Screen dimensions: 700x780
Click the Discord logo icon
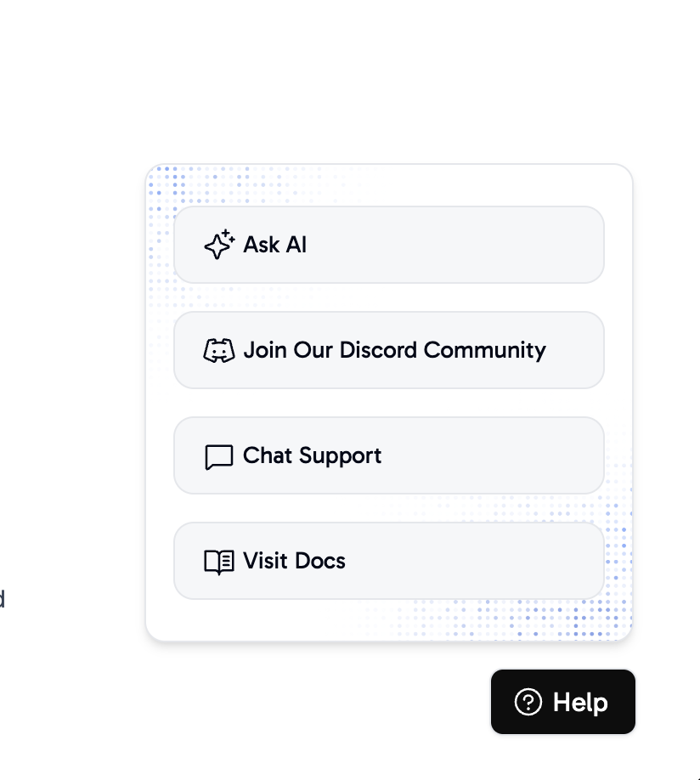[219, 350]
